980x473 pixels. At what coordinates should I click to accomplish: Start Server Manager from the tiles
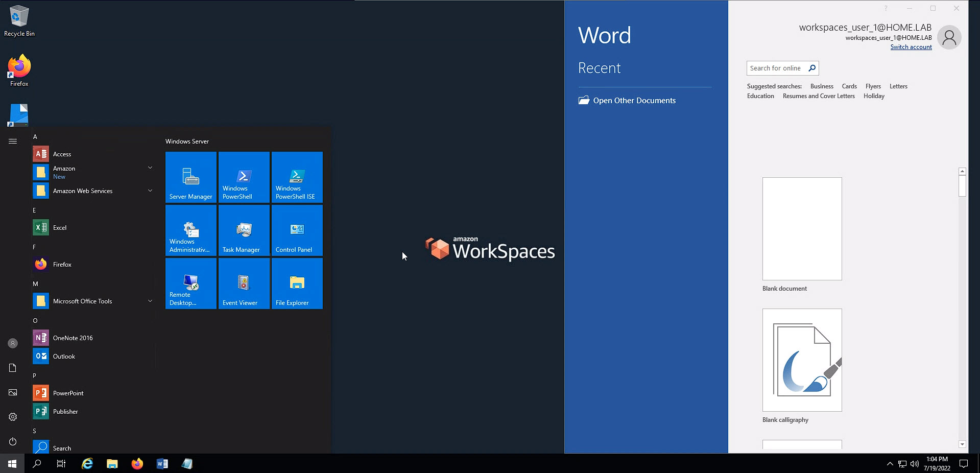(x=190, y=177)
